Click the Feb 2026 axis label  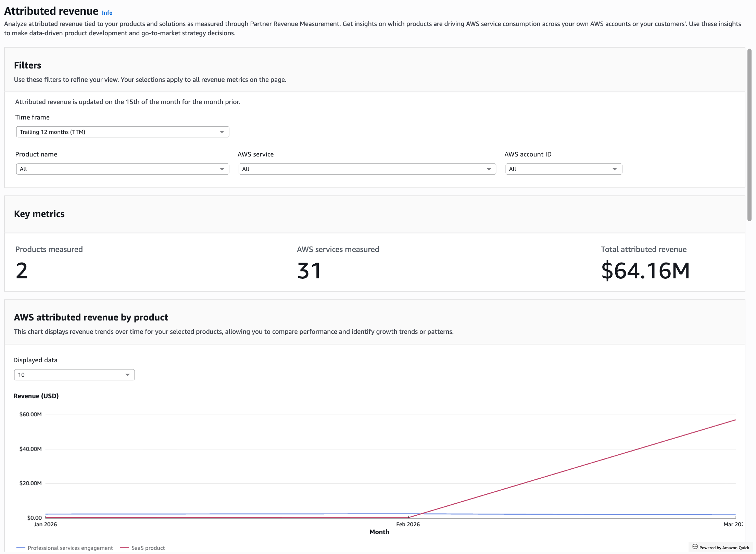pyautogui.click(x=407, y=524)
